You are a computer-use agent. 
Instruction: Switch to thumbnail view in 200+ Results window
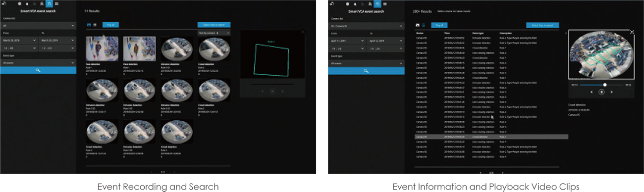[417, 24]
